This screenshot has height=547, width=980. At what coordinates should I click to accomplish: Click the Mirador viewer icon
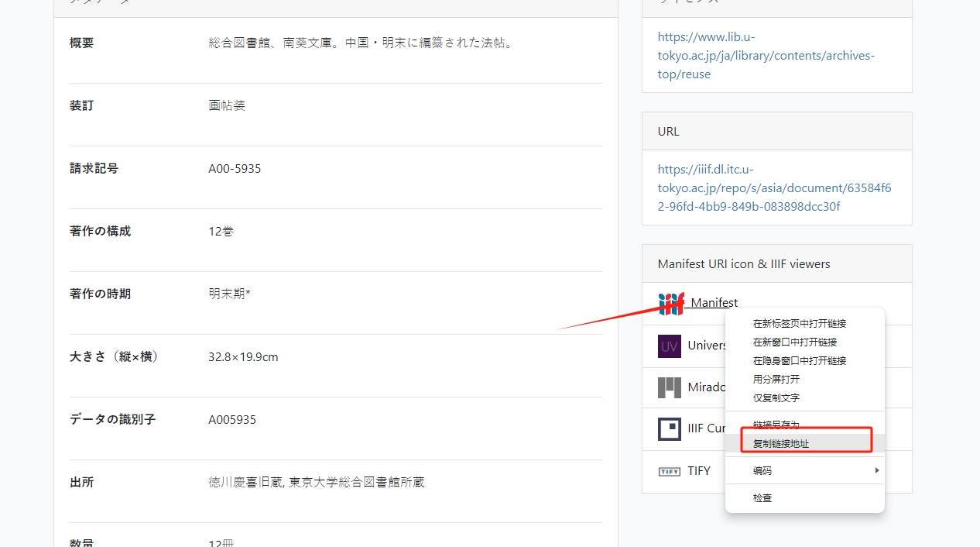click(x=669, y=387)
